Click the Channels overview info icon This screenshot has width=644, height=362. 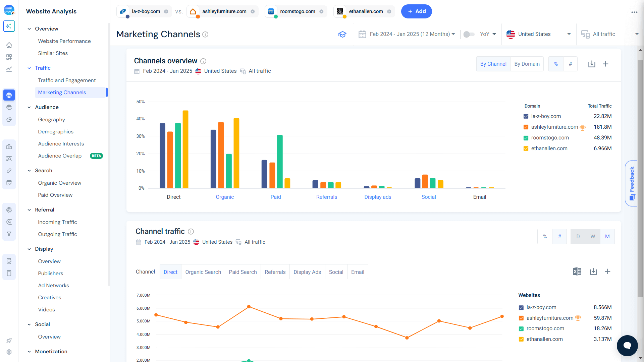203,61
